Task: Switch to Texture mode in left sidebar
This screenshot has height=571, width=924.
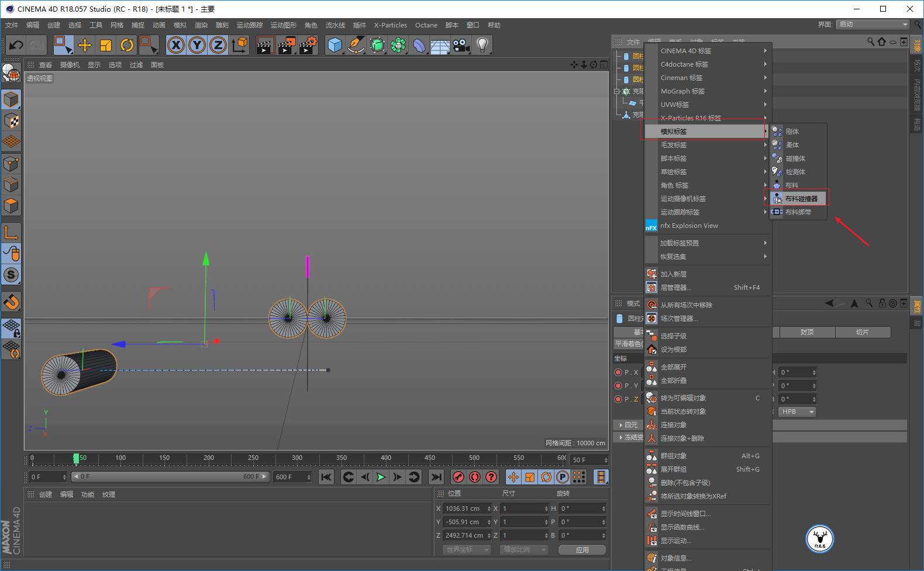Action: tap(11, 121)
